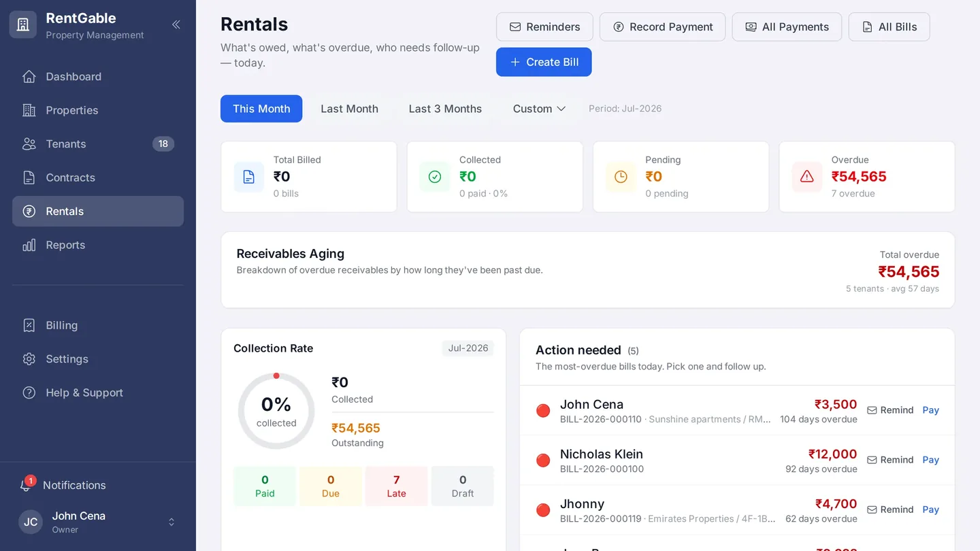Viewport: 980px width, 551px height.
Task: Click the Billing receipt icon
Action: [x=29, y=325]
